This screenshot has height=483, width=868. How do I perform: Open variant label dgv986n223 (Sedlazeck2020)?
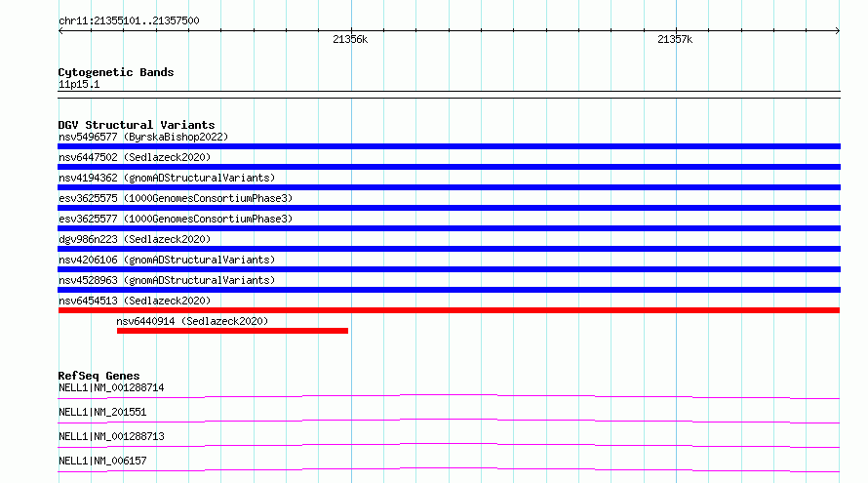point(135,239)
